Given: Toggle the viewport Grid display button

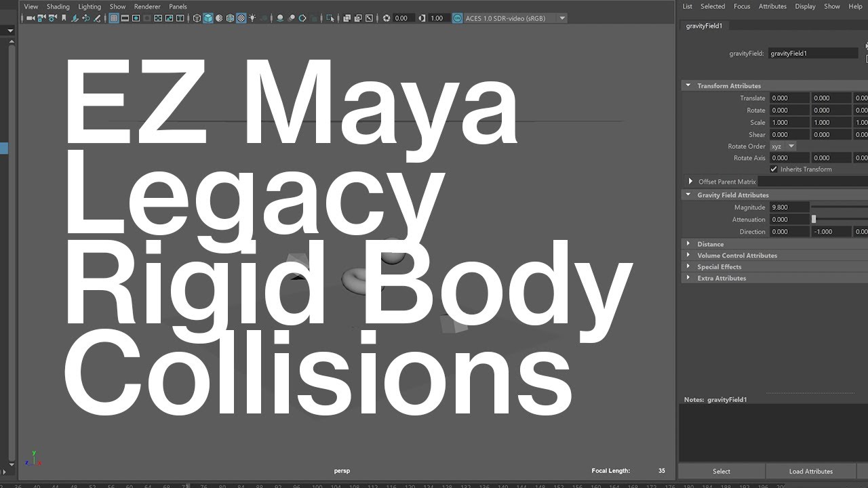Looking at the screenshot, I should [x=114, y=18].
